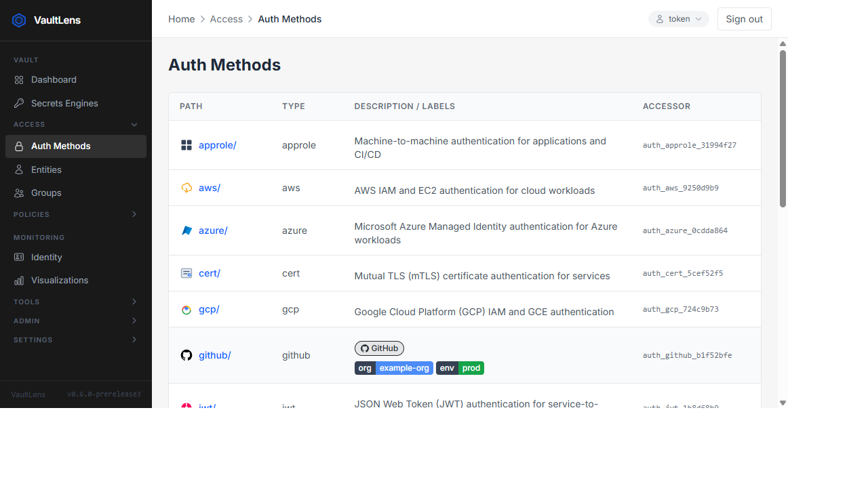Image resolution: width=868 pixels, height=488 pixels.
Task: Open the aws/ auth method link
Action: click(210, 188)
